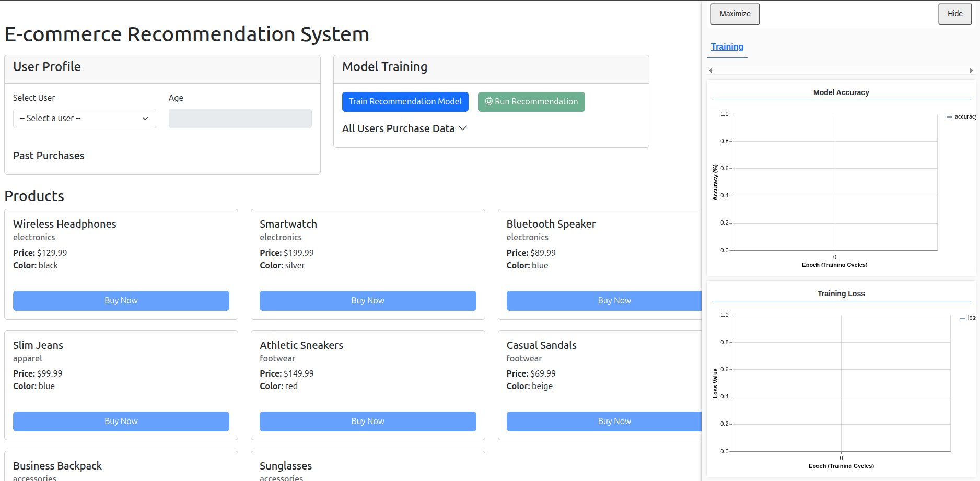
Task: Buy the Athletic Sneakers
Action: (368, 421)
